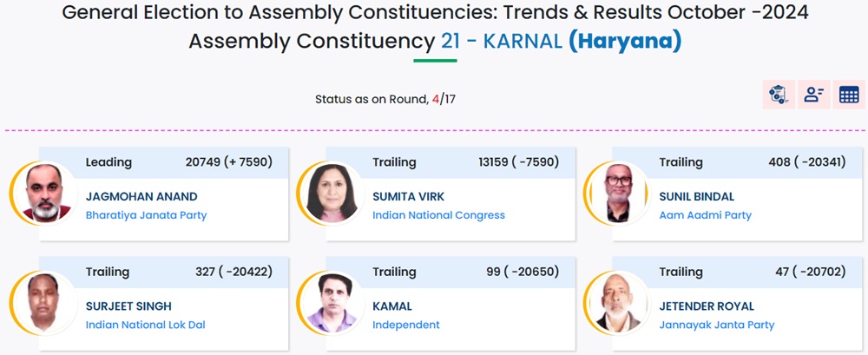Viewport: 868px width, 355px height.
Task: Click the round-wise results clipboard icon
Action: pyautogui.click(x=778, y=95)
